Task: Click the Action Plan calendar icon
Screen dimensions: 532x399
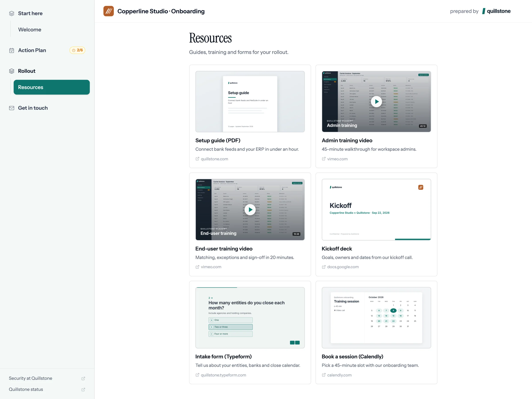Action: 12,50
